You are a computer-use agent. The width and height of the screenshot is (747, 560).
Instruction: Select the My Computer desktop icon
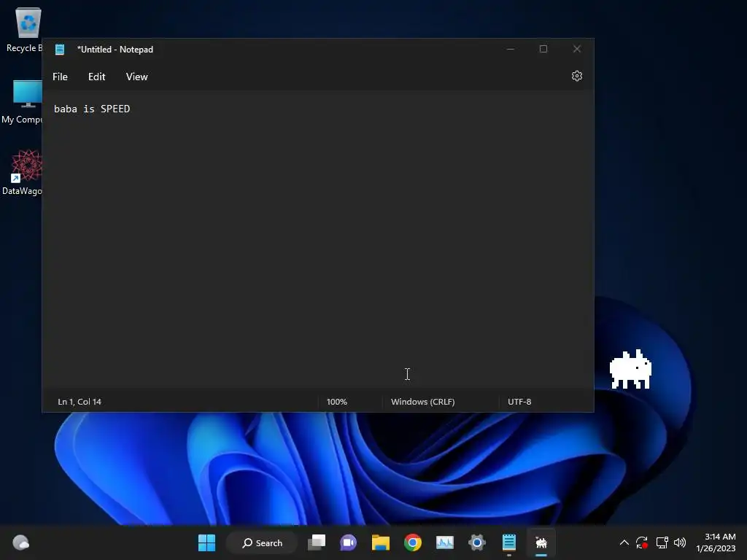[23, 102]
